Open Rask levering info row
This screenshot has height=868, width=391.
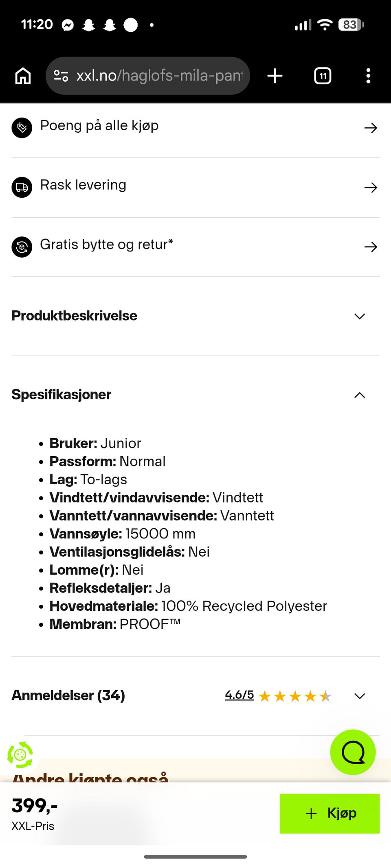pyautogui.click(x=195, y=186)
